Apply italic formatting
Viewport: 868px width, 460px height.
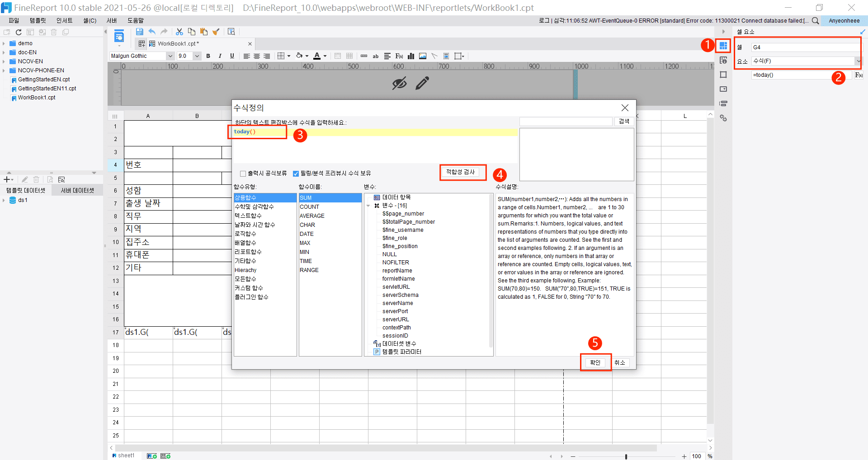point(220,56)
